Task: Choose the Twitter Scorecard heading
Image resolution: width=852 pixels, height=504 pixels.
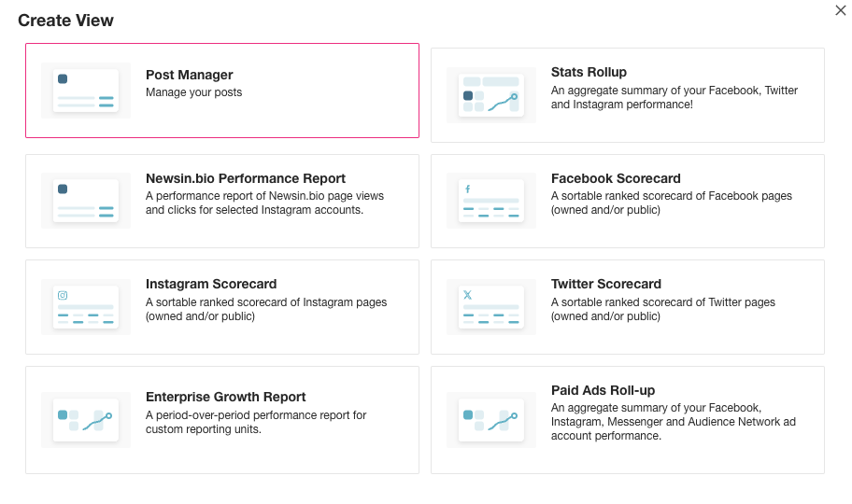Action: pos(606,284)
